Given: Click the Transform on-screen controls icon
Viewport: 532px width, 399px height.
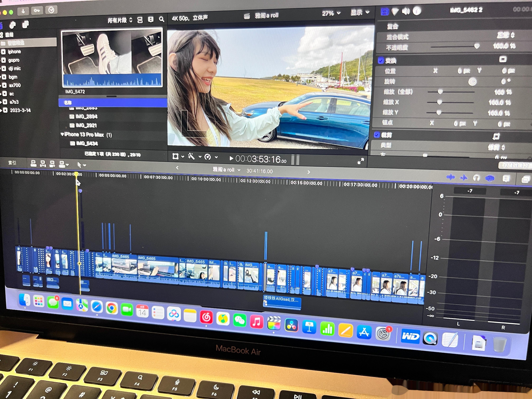Looking at the screenshot, I should click(502, 59).
